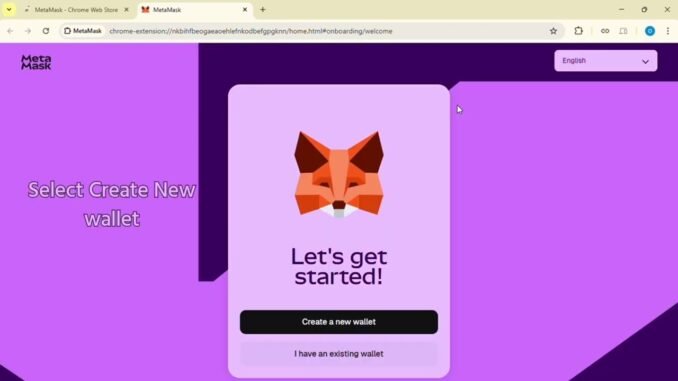Reload the current page
Viewport: 678px width, 381px height.
click(x=46, y=31)
